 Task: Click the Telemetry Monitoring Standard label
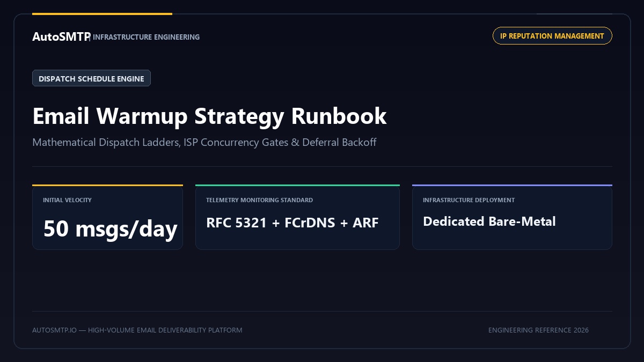tap(259, 200)
